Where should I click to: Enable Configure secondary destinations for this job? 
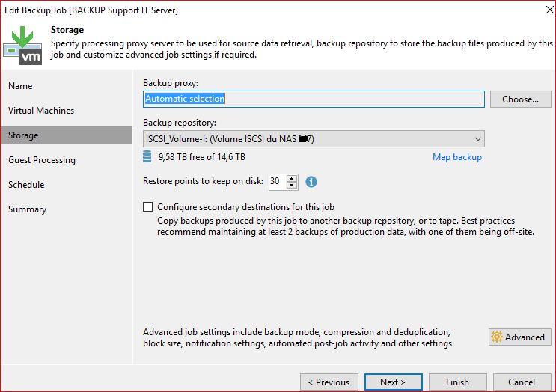pos(147,207)
